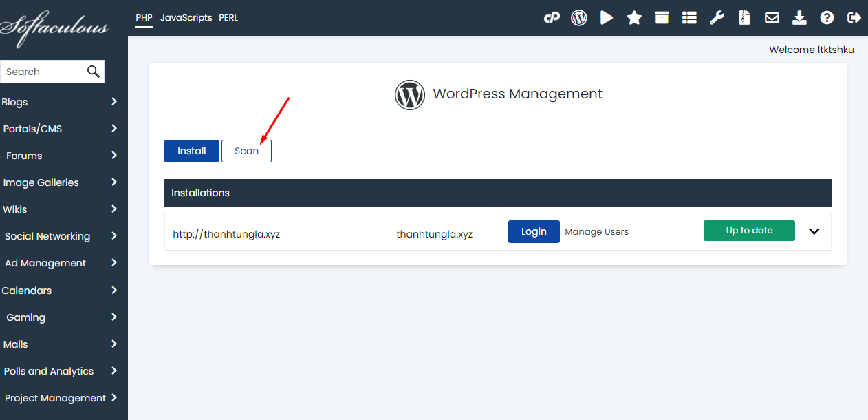The image size is (868, 420).
Task: Expand Project Management category arrow
Action: tap(114, 397)
